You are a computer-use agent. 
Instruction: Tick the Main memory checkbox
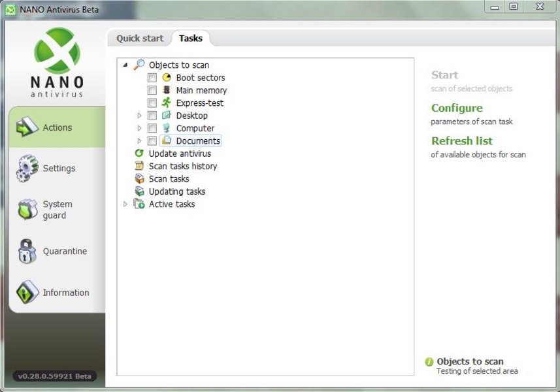point(152,90)
